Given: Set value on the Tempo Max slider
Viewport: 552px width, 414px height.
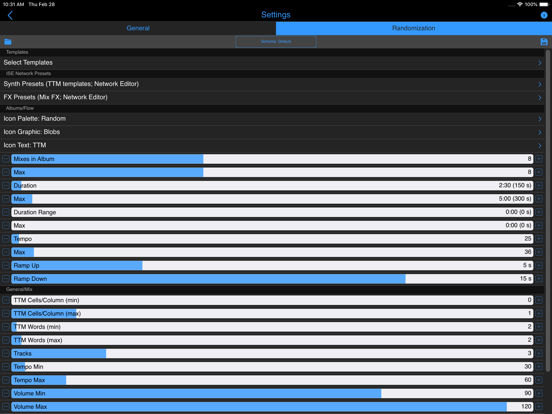Looking at the screenshot, I should 272,380.
